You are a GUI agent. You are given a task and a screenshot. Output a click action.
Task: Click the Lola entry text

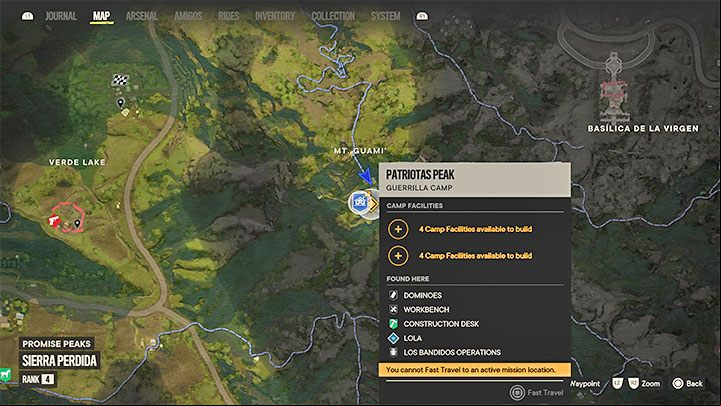412,338
